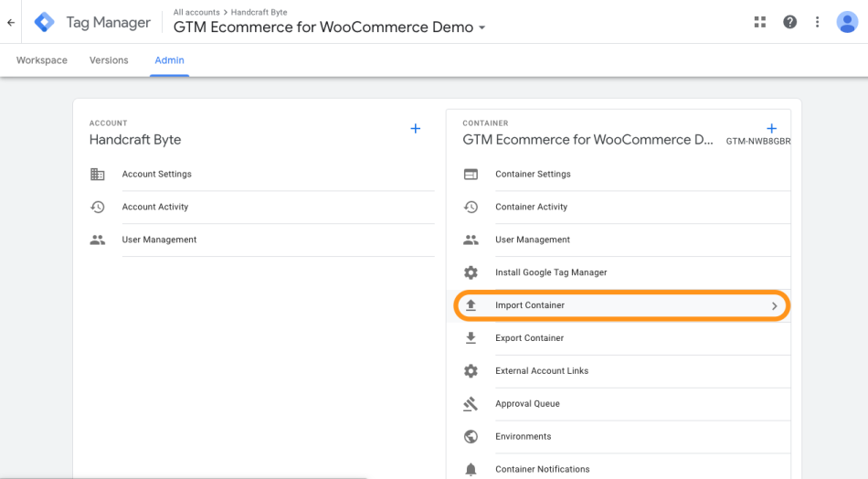Click the Approval Queue gavel icon
868x479 pixels.
471,404
